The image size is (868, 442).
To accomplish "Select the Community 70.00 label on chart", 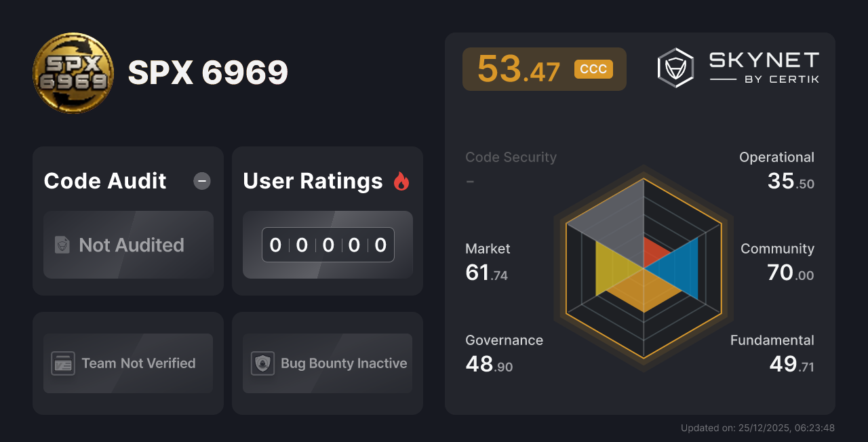I will click(777, 261).
